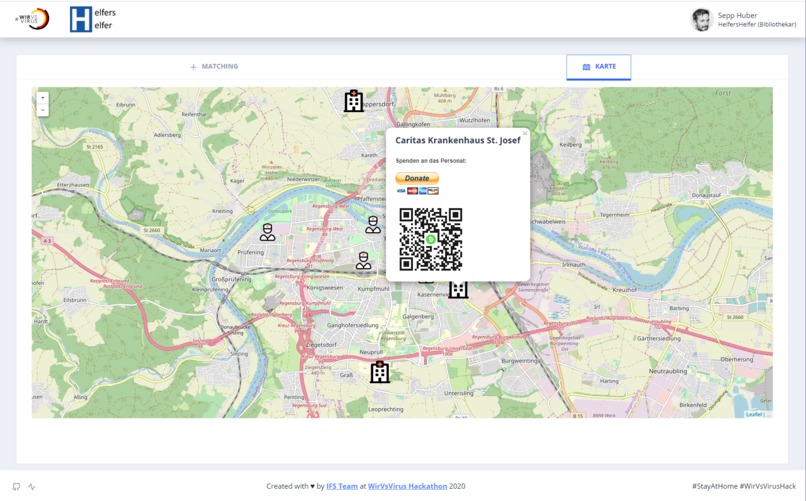Viewport: 806px width, 501px height.
Task: Select the hospital marker near Lappersdorf
Action: click(x=354, y=101)
